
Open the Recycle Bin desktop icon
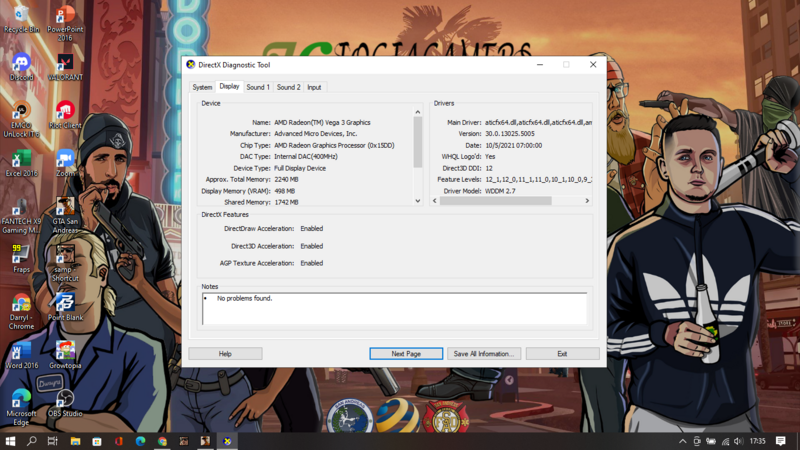point(21,20)
